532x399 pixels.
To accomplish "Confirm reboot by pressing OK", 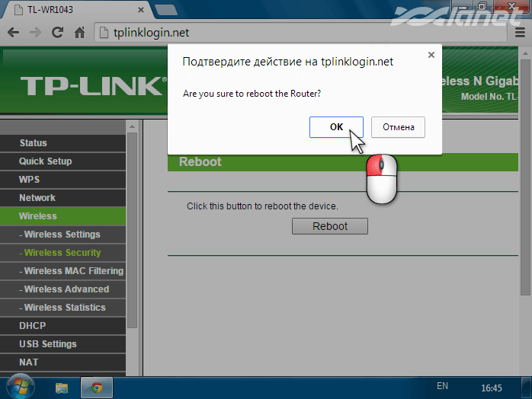I will 336,127.
